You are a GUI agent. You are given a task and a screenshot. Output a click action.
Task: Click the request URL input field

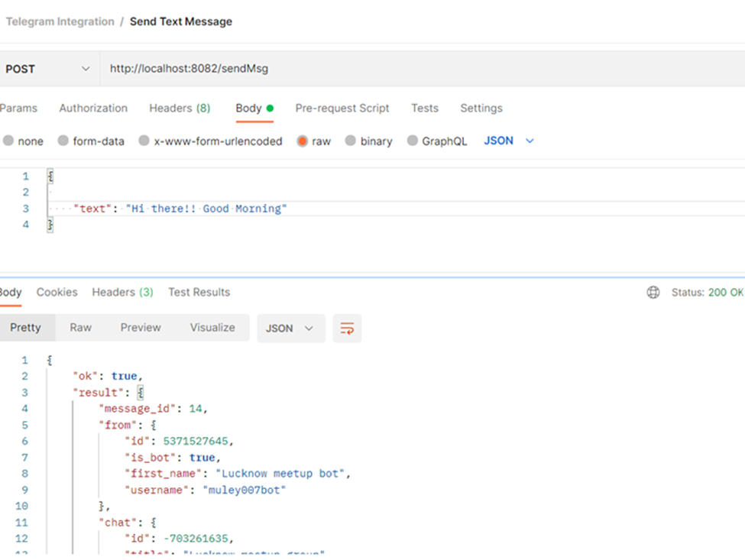420,69
